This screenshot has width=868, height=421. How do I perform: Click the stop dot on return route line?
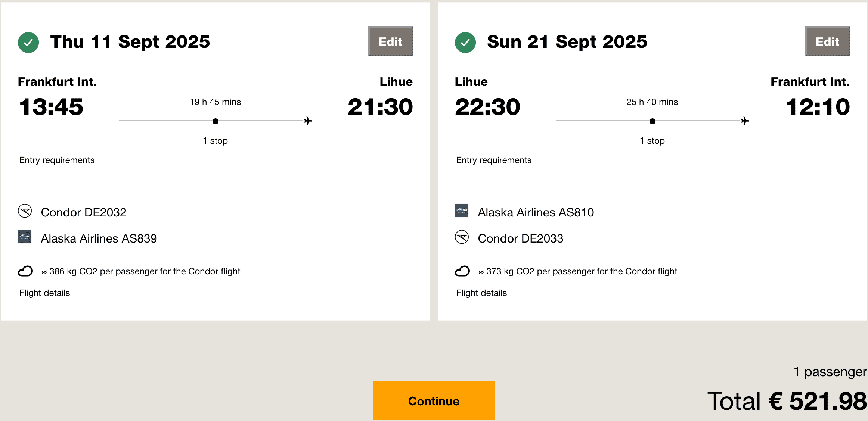(x=652, y=121)
